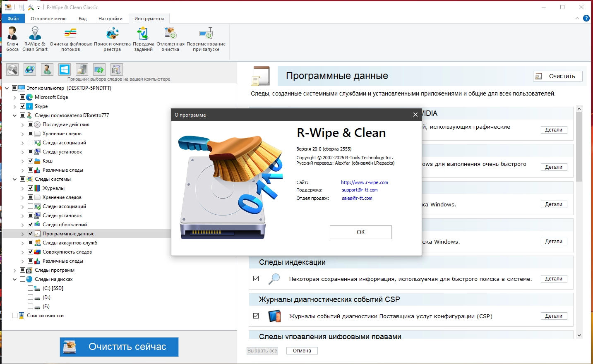Open the http://www.r-wipe.com link
593x364 pixels.
pyautogui.click(x=365, y=182)
